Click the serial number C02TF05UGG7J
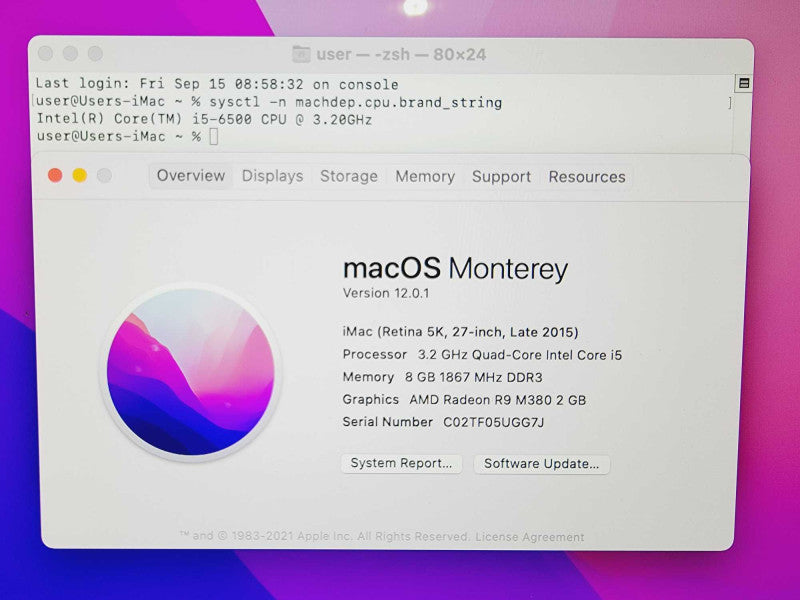The height and width of the screenshot is (600, 800). [x=493, y=422]
